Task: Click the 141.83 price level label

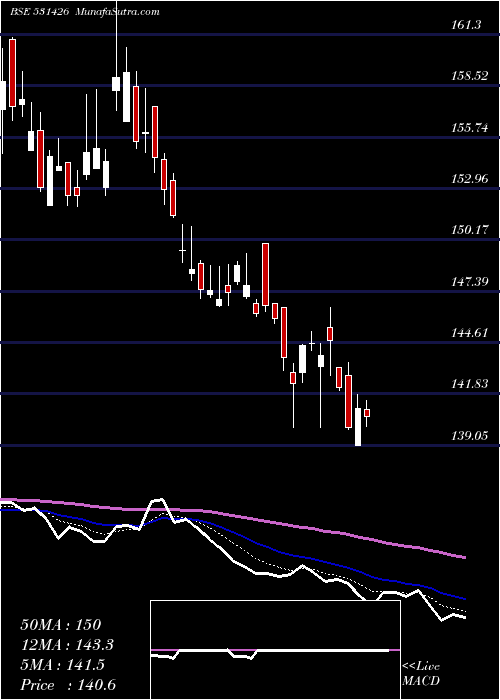Action: tap(471, 384)
